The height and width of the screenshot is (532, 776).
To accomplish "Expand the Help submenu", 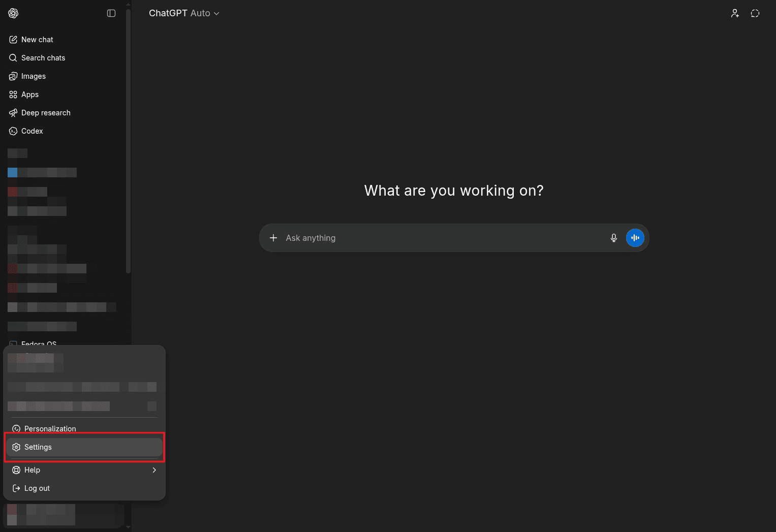I will (32, 470).
